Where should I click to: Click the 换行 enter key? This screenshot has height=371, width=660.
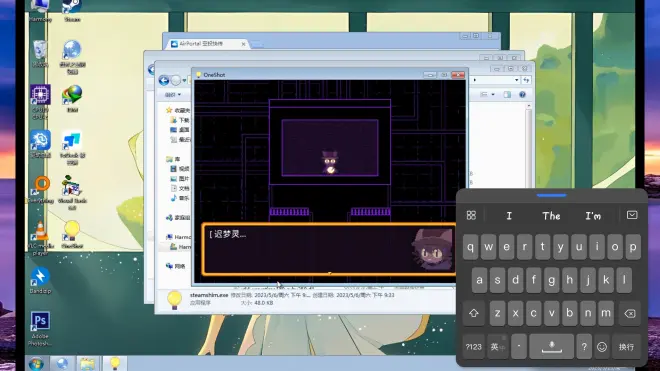pos(626,347)
